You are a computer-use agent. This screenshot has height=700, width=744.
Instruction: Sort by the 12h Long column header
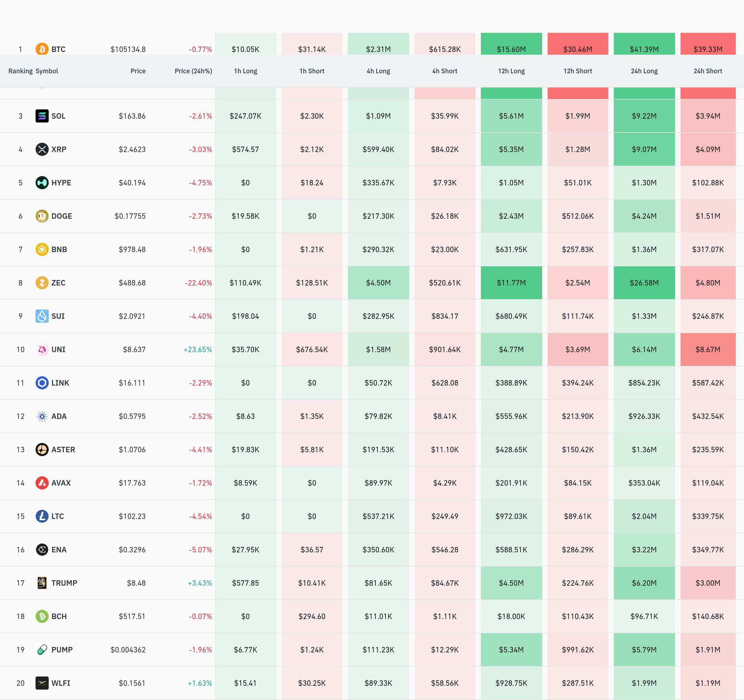pos(511,71)
